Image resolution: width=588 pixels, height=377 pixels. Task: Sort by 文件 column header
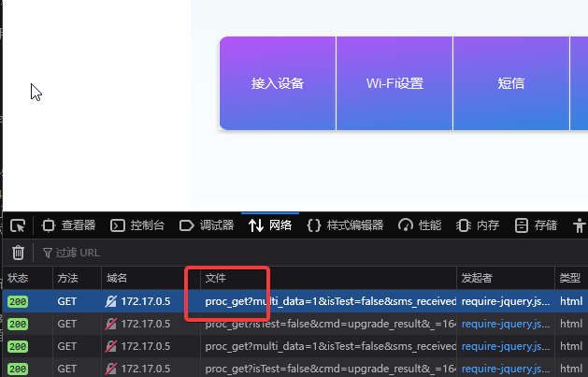point(328,278)
